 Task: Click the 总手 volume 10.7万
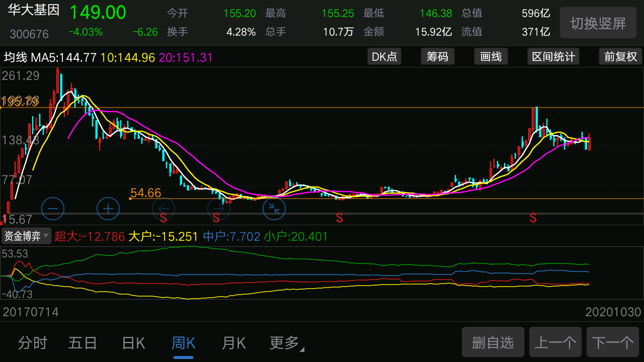coord(338,32)
